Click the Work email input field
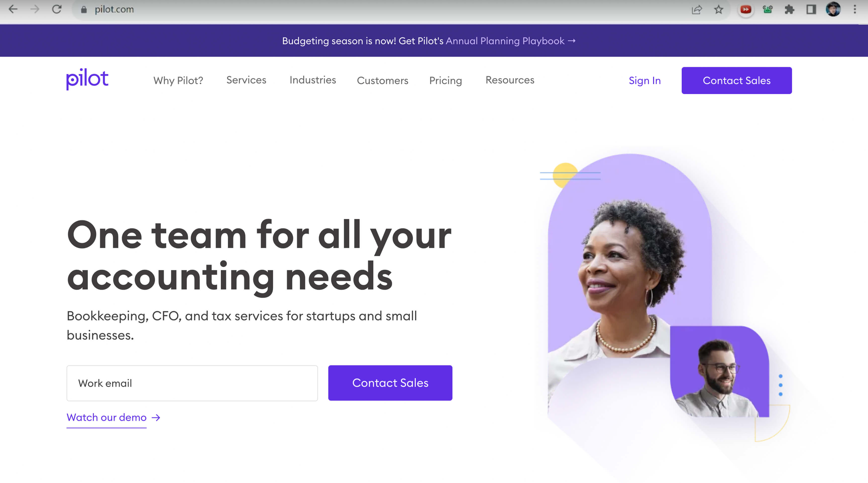The image size is (868, 483). 192,383
